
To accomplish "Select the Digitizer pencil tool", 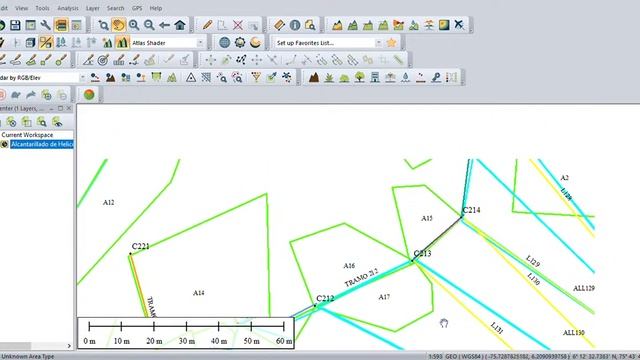I will point(207,25).
